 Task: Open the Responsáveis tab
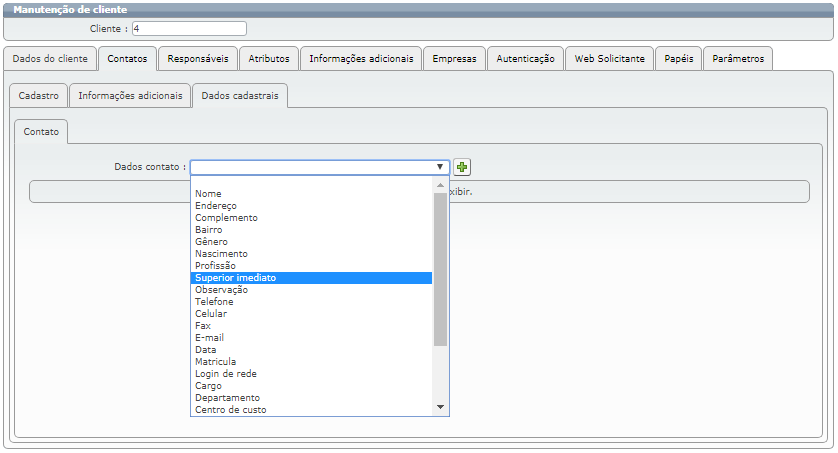tap(198, 59)
